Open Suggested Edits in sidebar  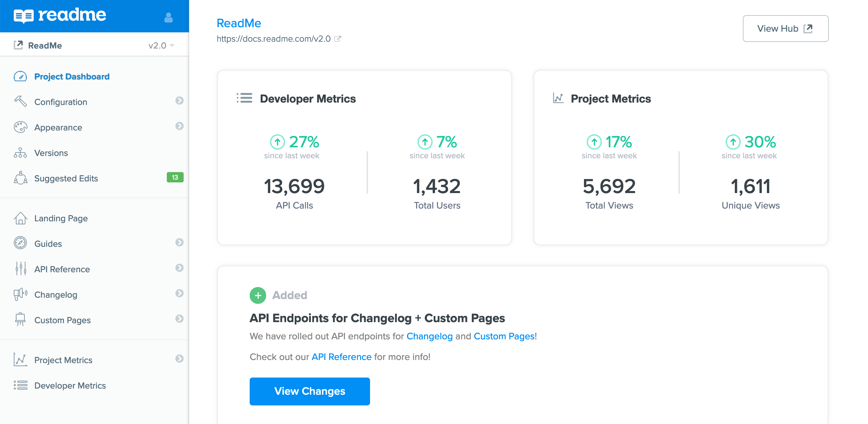pyautogui.click(x=66, y=178)
